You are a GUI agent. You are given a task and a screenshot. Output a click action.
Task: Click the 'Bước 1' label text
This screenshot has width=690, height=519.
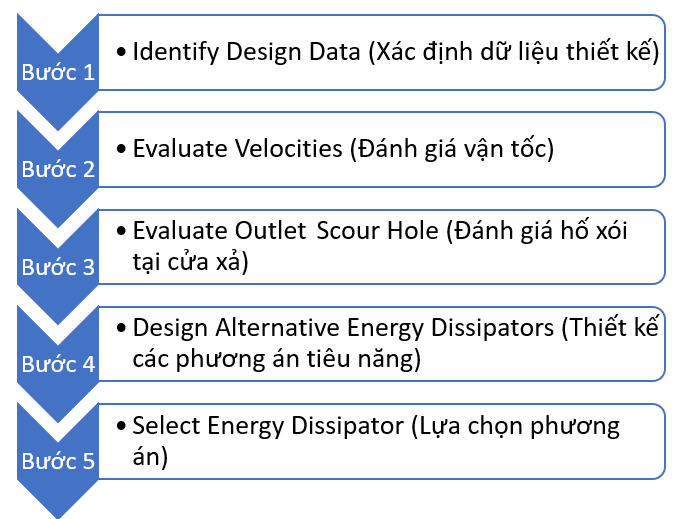coord(58,72)
